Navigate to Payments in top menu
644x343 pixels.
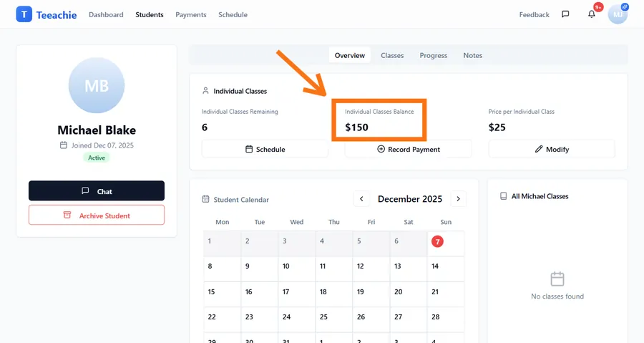click(191, 14)
